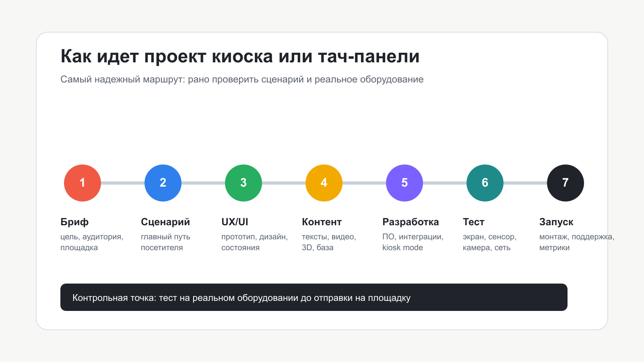
Task: Select the 'Сценарий' step heading
Action: pos(165,222)
